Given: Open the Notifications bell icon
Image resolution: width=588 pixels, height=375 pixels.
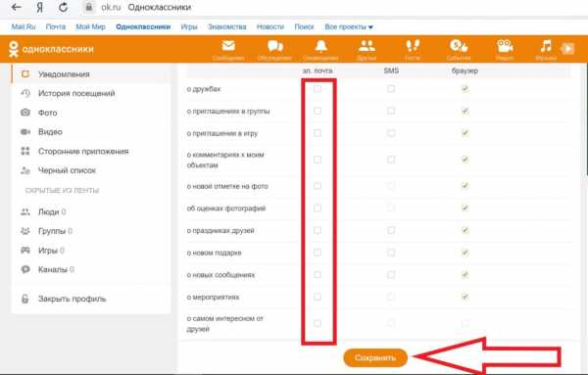Looking at the screenshot, I should pos(320,46).
